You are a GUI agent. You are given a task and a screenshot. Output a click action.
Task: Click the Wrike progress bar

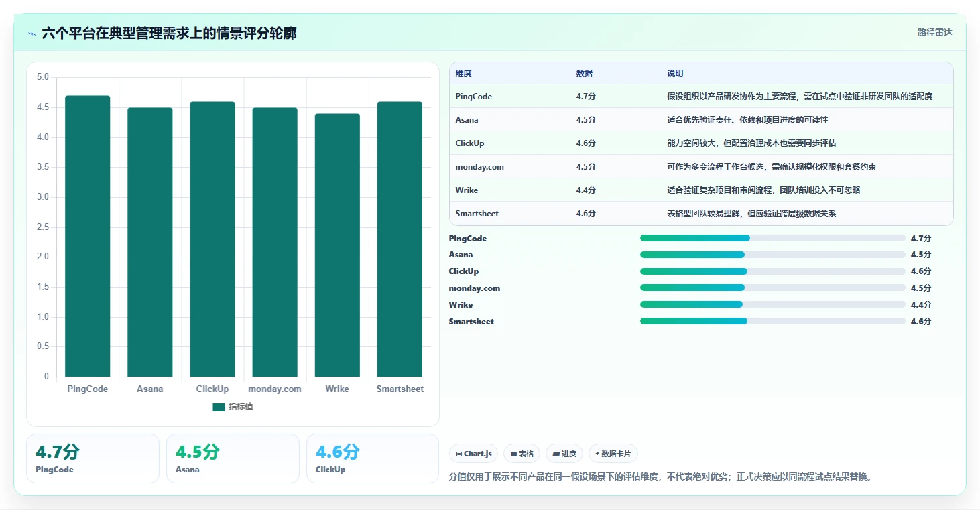pyautogui.click(x=773, y=304)
